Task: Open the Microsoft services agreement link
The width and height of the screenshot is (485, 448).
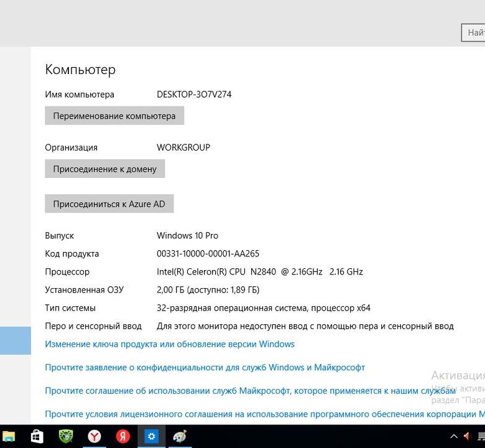Action: pos(250,391)
